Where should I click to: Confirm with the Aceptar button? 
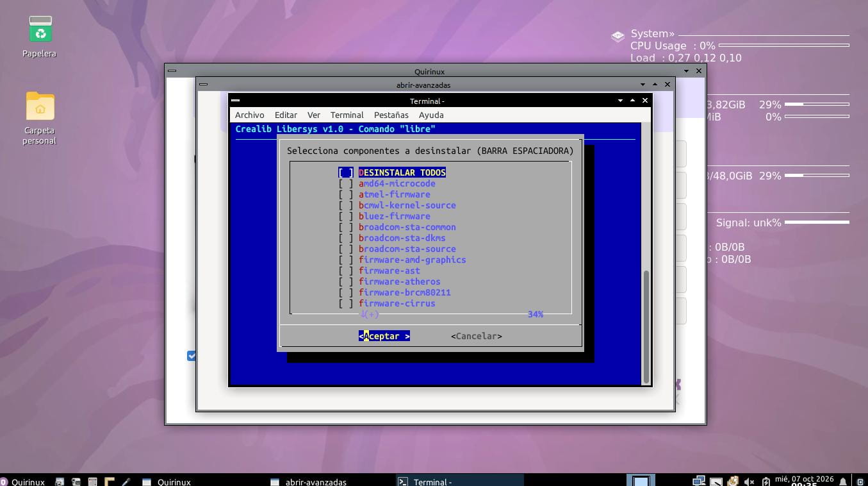coord(384,336)
